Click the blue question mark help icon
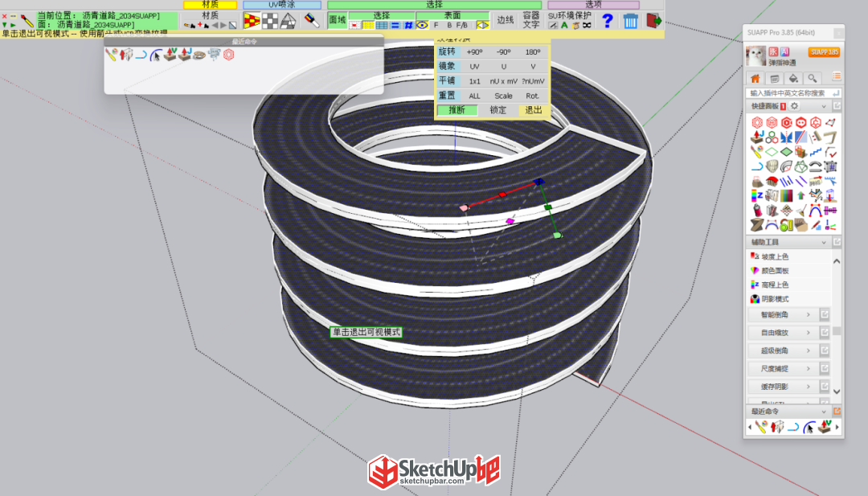 [x=608, y=20]
